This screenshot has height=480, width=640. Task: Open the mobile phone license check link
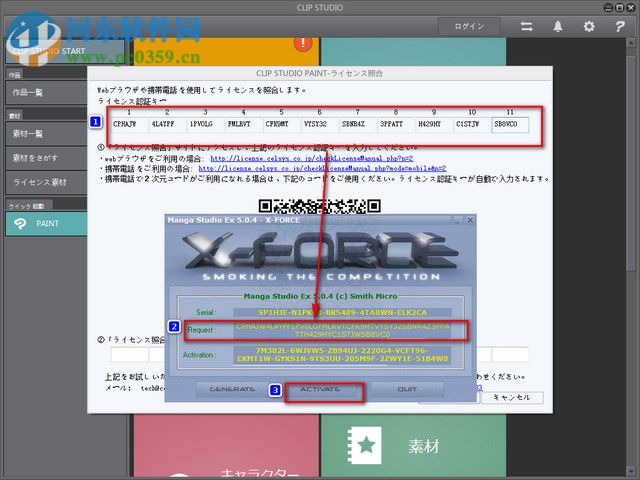click(322, 168)
